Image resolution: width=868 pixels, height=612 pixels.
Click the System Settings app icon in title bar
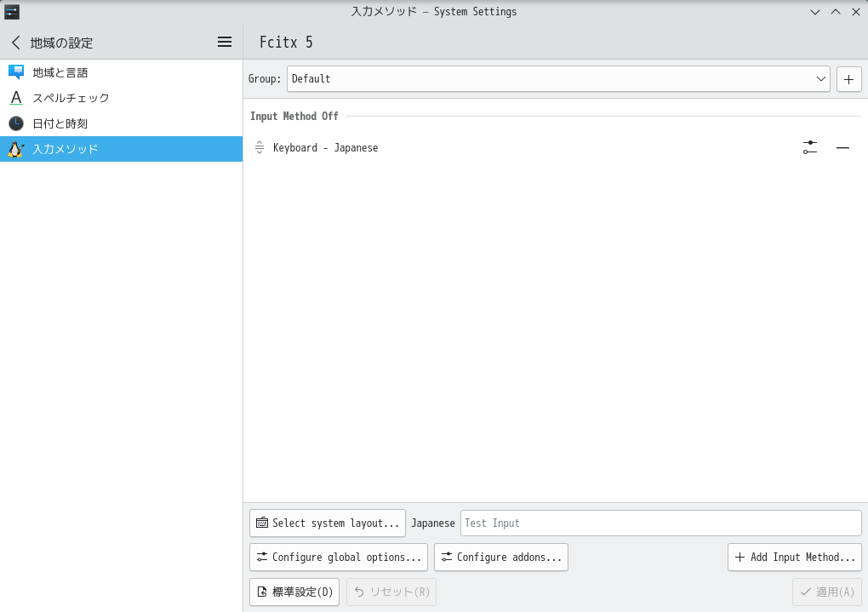point(12,12)
